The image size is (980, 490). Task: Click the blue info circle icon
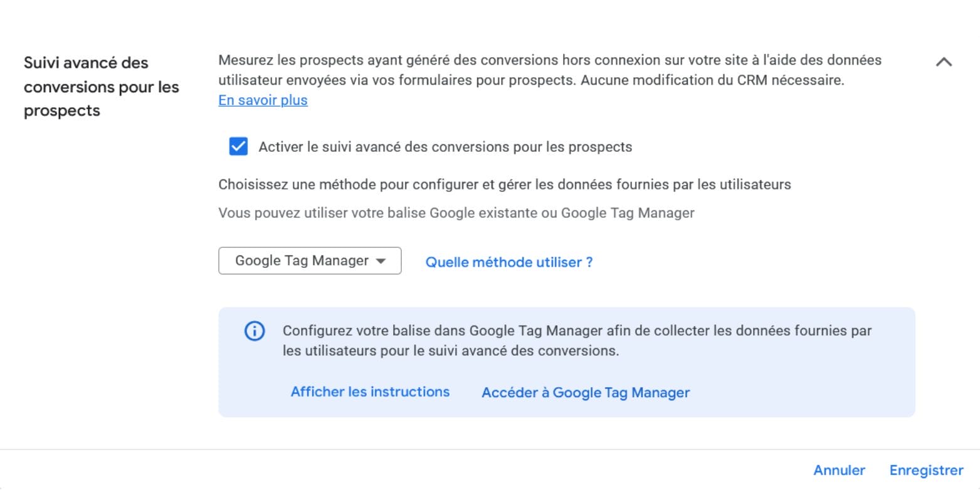[x=254, y=331]
